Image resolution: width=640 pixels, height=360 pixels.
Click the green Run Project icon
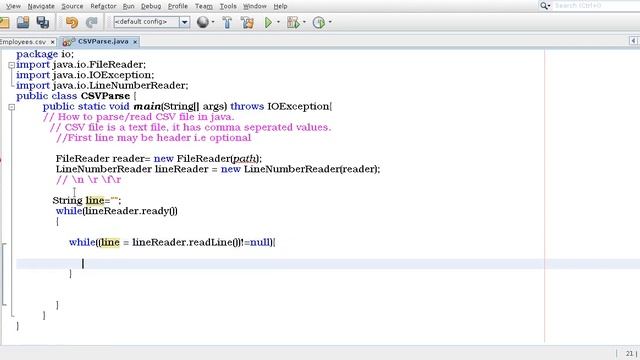pos(268,22)
